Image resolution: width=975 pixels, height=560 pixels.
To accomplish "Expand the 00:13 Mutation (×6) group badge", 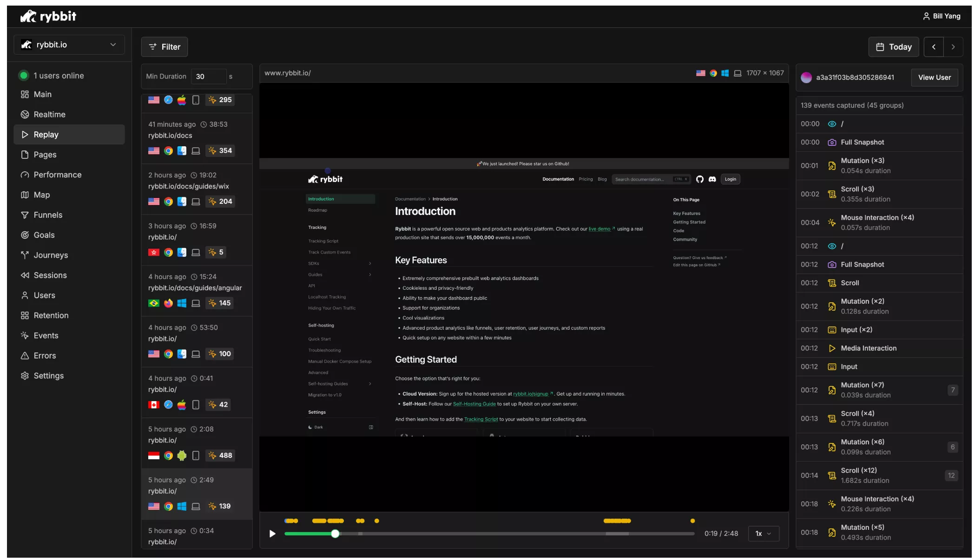I will [953, 447].
